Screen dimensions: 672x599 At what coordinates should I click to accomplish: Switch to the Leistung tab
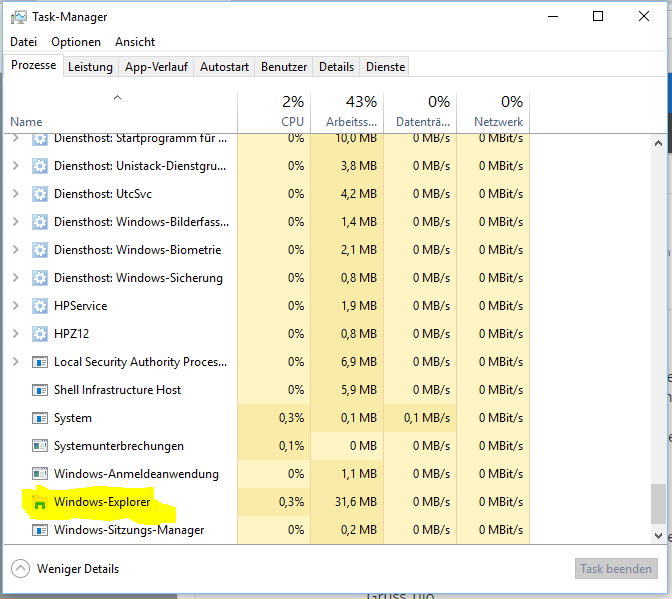pos(90,67)
